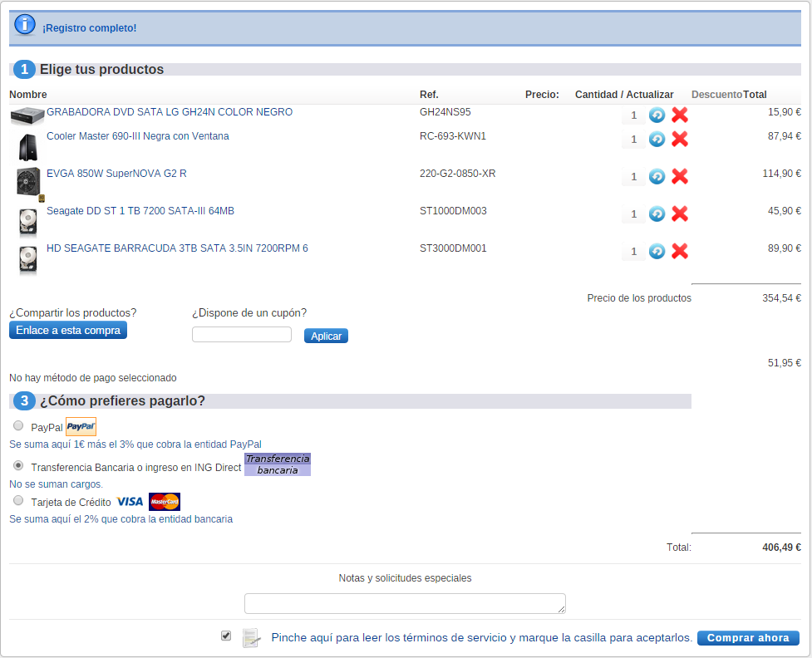Click reference 220-G2-0850-XR

pos(457,174)
